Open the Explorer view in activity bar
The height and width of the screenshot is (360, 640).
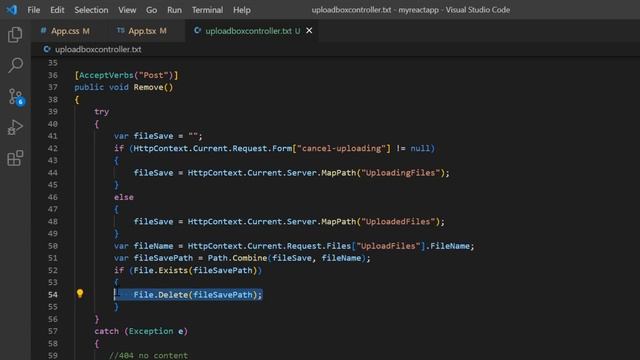pos(15,35)
